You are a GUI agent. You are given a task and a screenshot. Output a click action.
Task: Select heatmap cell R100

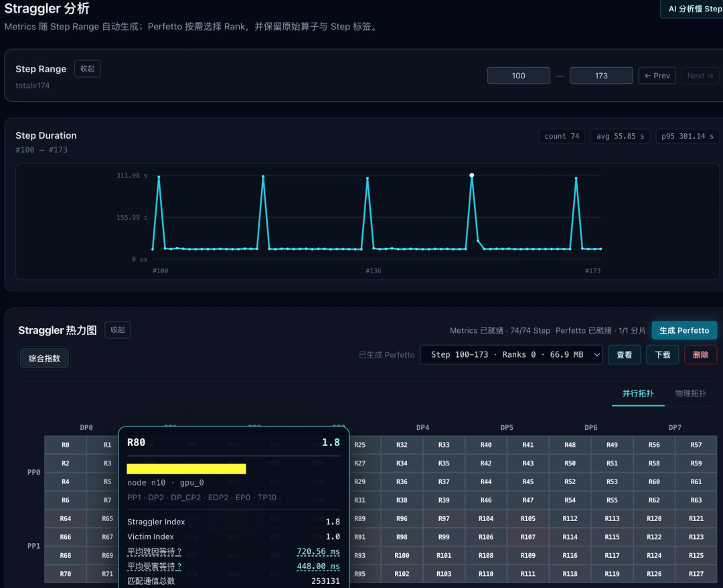point(402,555)
